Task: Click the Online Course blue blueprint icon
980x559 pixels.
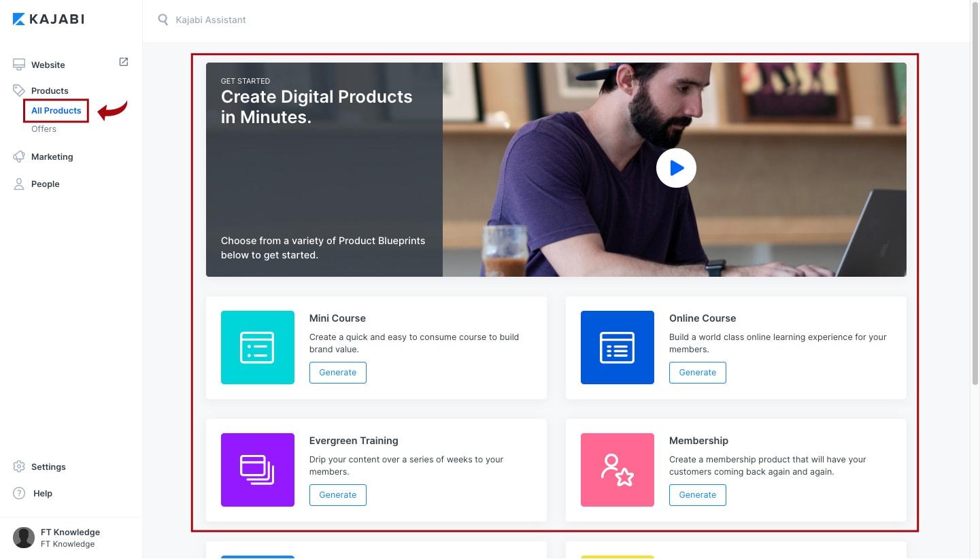Action: coord(617,348)
